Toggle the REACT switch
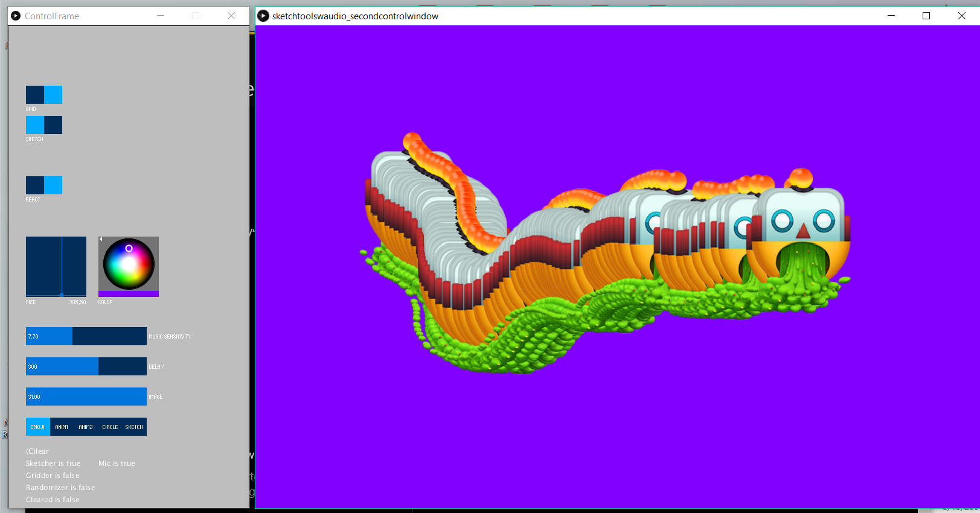This screenshot has width=980, height=513. [x=44, y=185]
